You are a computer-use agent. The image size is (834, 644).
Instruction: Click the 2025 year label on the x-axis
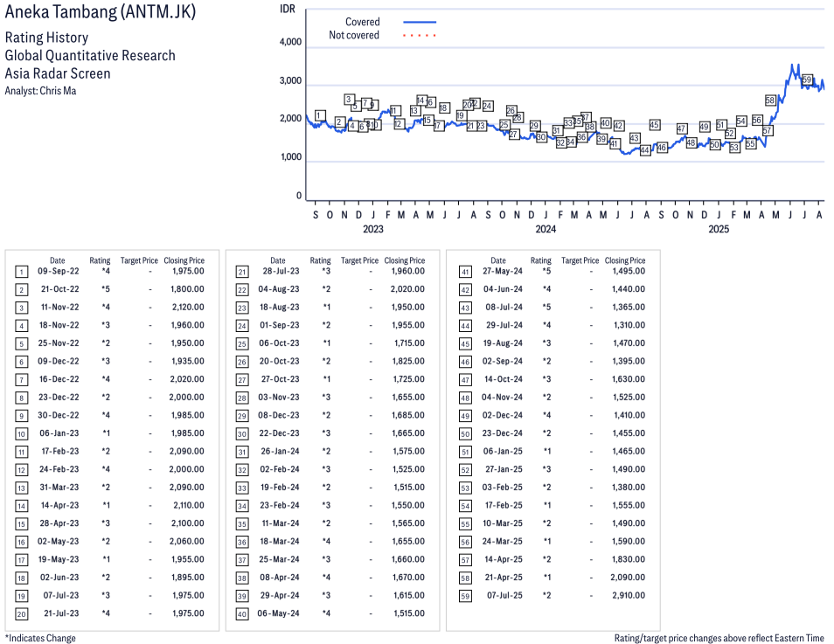pyautogui.click(x=719, y=229)
